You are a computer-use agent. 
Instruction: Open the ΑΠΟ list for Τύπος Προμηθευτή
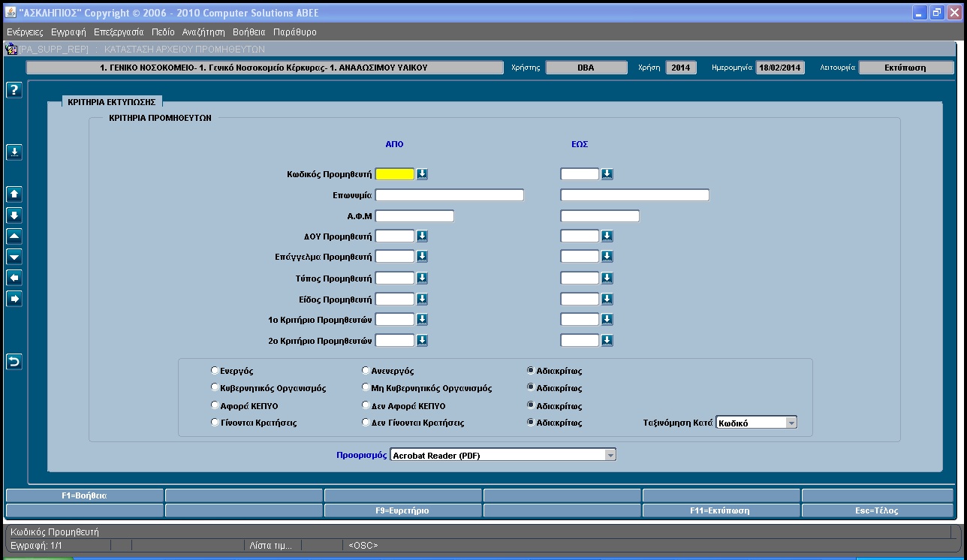pyautogui.click(x=422, y=278)
